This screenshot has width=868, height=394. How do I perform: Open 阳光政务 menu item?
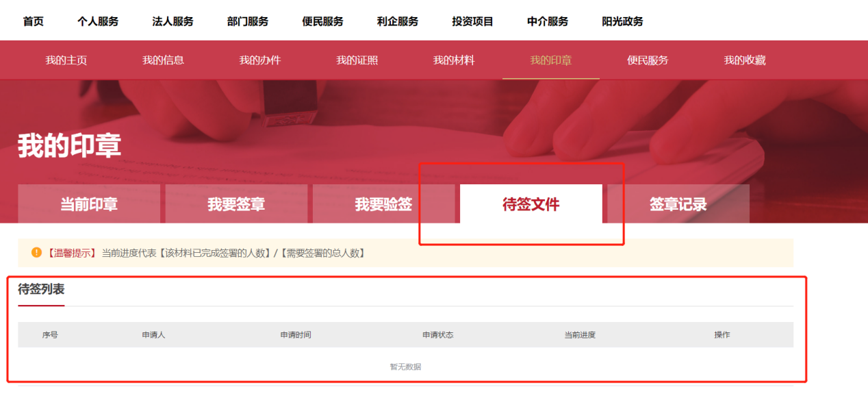pos(622,21)
